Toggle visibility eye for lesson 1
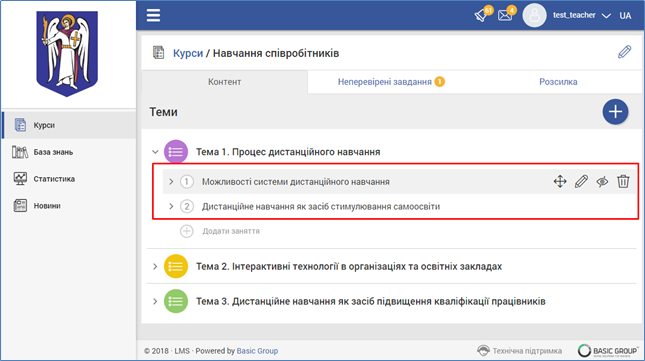 [602, 181]
